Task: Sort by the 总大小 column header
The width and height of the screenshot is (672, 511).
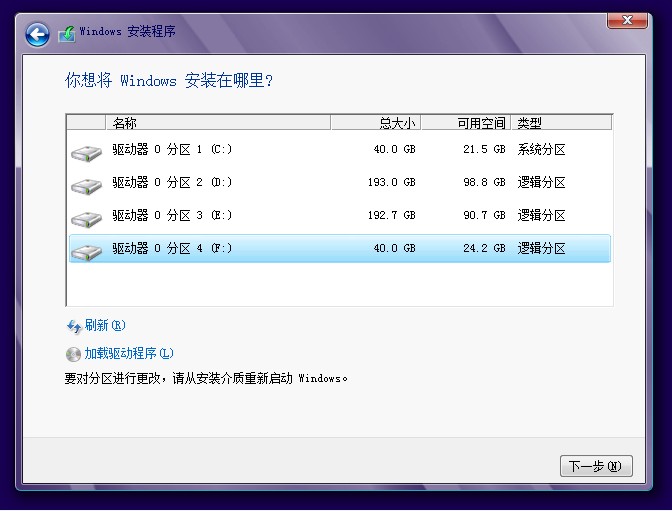Action: (x=375, y=123)
